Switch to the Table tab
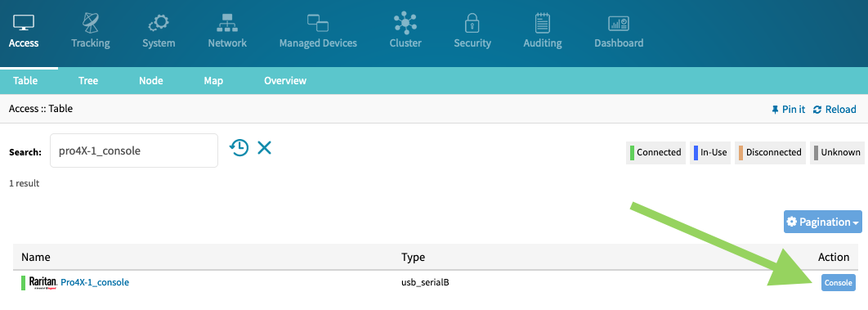 [x=25, y=81]
